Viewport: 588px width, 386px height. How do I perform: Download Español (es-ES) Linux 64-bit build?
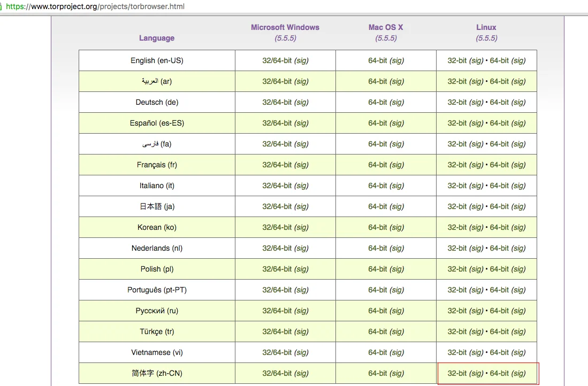[499, 123]
